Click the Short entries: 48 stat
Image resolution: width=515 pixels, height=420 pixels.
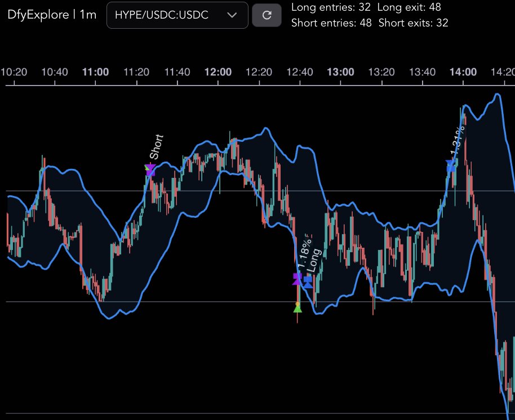click(331, 23)
